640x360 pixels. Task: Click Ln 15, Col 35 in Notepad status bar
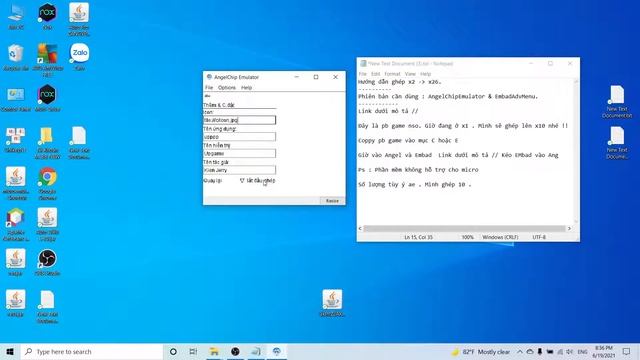(x=418, y=237)
